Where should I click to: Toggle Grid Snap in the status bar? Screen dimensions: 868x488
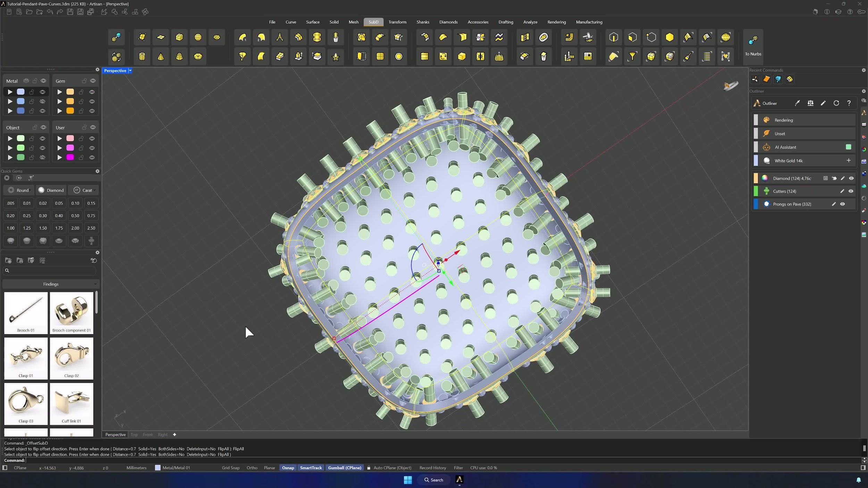[231, 468]
